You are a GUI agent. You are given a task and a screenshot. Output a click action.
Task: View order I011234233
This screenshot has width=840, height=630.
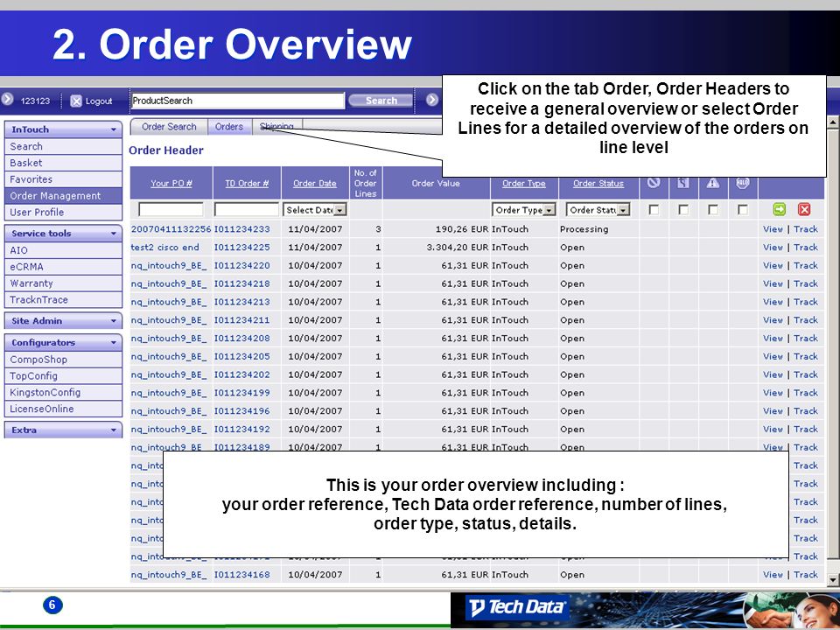click(773, 229)
